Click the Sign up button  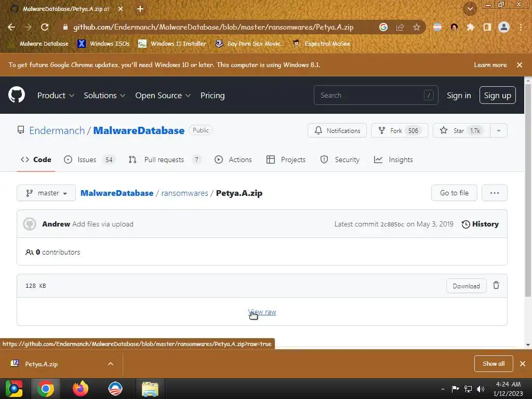point(497,96)
